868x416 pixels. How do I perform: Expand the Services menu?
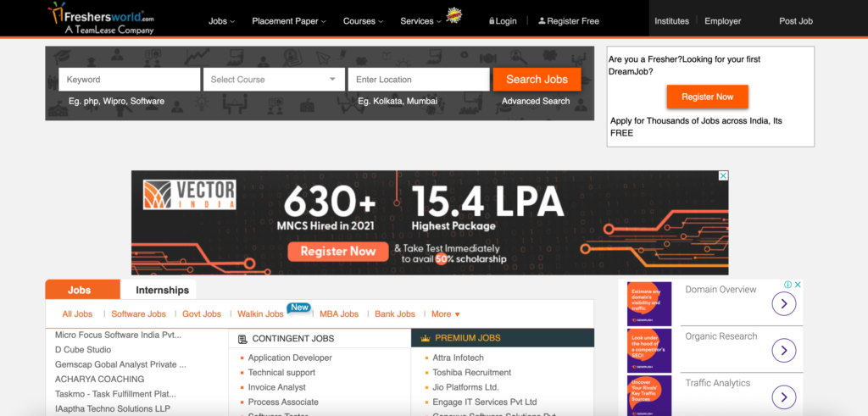click(x=420, y=21)
